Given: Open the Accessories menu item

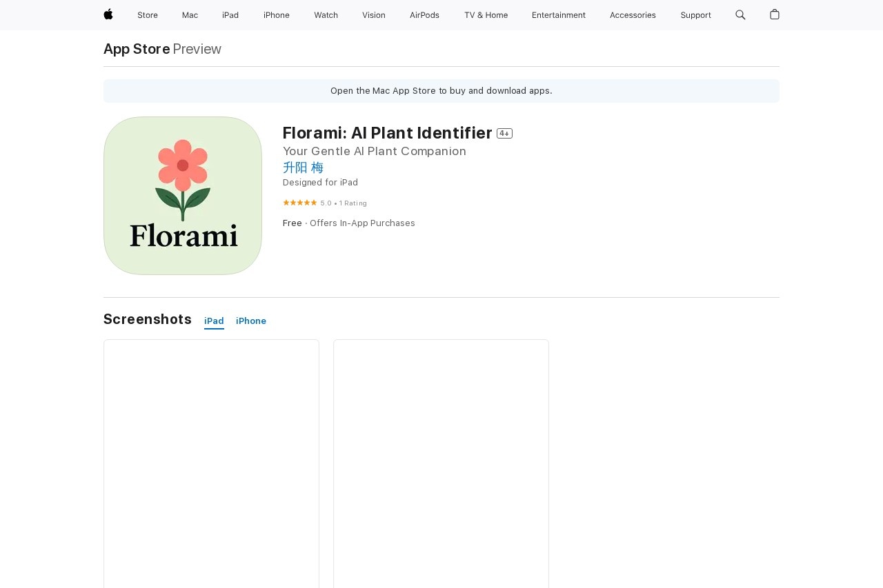Looking at the screenshot, I should [633, 15].
